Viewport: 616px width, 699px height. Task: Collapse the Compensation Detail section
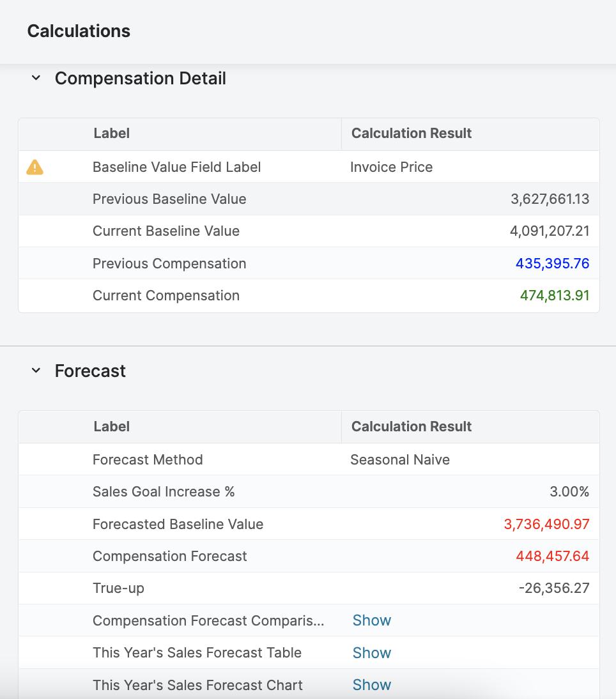click(36, 79)
